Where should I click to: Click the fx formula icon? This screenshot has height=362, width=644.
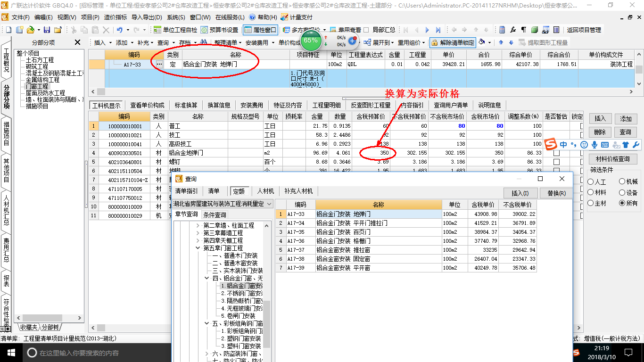(513, 30)
